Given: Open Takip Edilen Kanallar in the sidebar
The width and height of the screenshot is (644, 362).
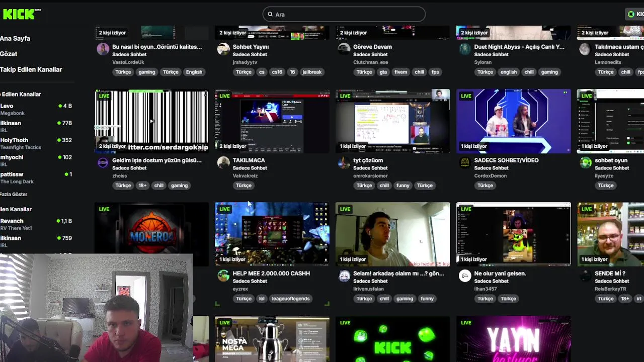Looking at the screenshot, I should [x=31, y=69].
